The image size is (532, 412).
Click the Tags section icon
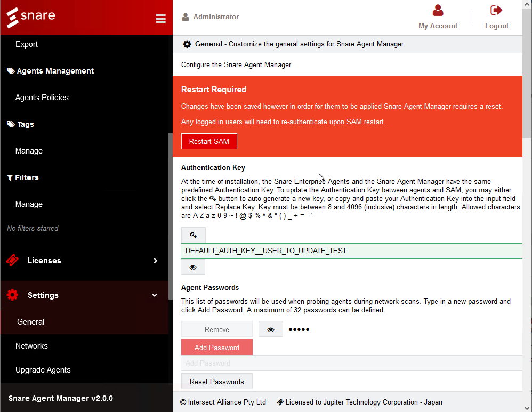tap(11, 124)
